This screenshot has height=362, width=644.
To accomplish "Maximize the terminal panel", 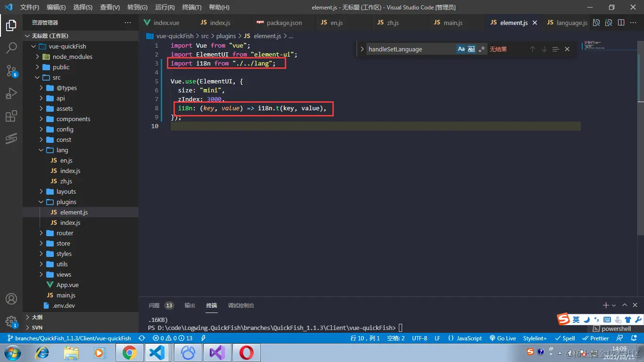I will click(x=625, y=305).
